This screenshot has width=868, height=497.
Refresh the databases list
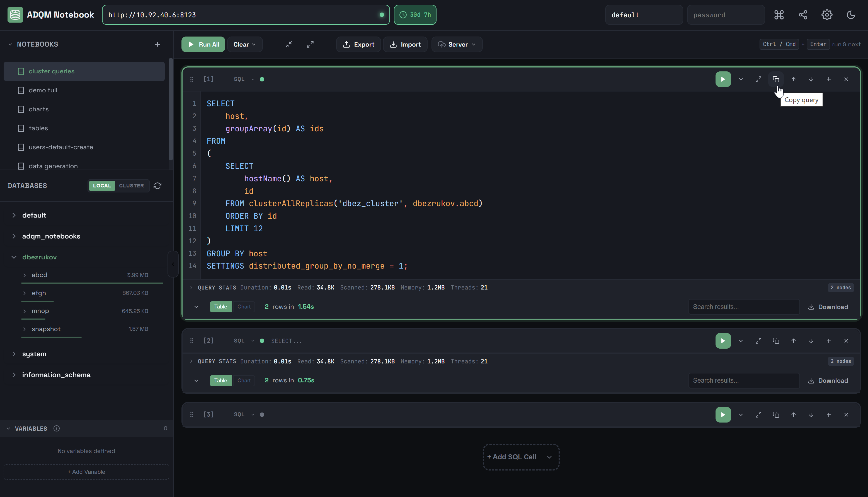point(157,186)
